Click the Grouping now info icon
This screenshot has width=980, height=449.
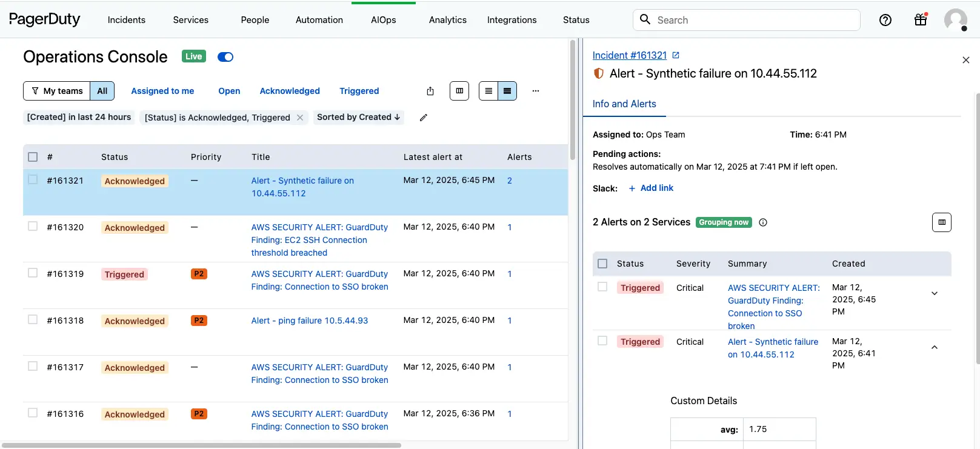click(763, 222)
